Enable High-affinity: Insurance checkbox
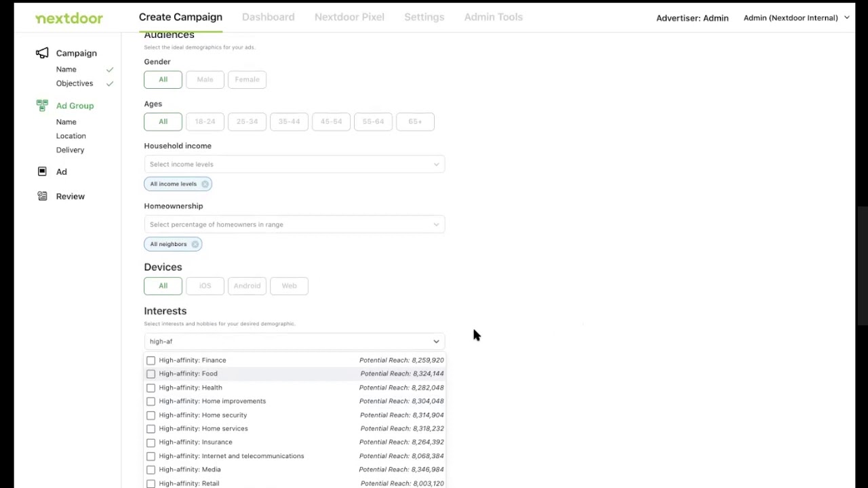Image resolution: width=868 pixels, height=488 pixels. pyautogui.click(x=151, y=442)
